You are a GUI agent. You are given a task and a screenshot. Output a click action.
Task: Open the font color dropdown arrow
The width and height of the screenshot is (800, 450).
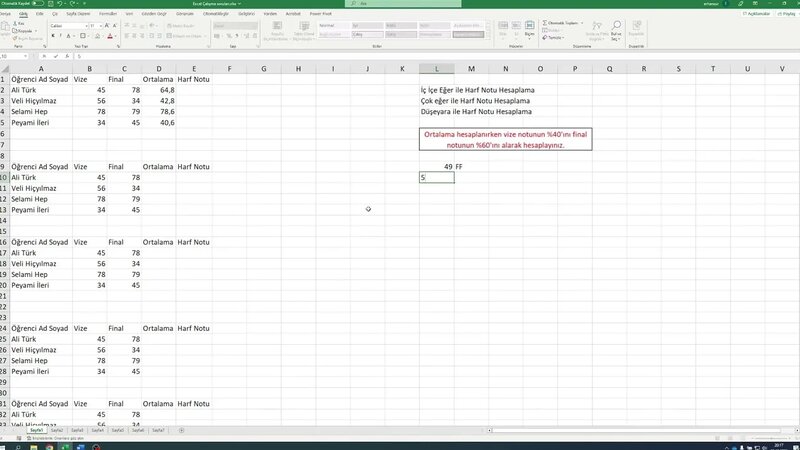pyautogui.click(x=115, y=36)
